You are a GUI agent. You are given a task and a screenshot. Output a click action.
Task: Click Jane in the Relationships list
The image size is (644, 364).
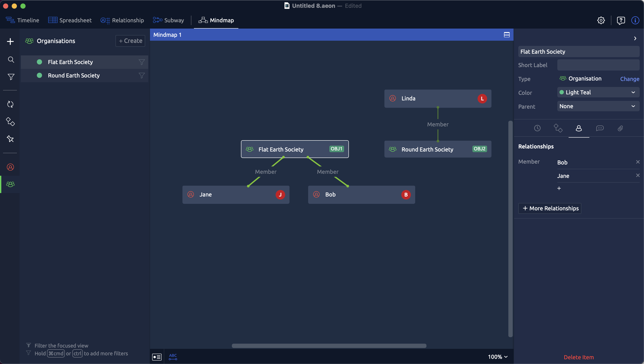point(563,176)
